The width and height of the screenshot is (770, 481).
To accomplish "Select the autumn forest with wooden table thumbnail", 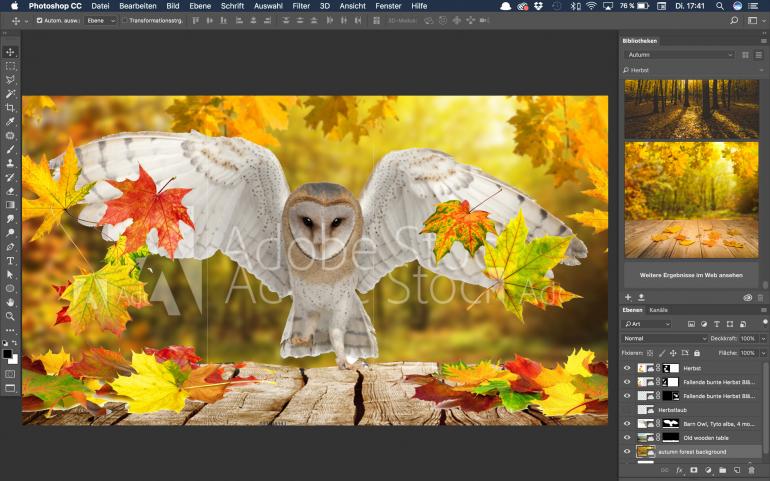I will click(691, 200).
